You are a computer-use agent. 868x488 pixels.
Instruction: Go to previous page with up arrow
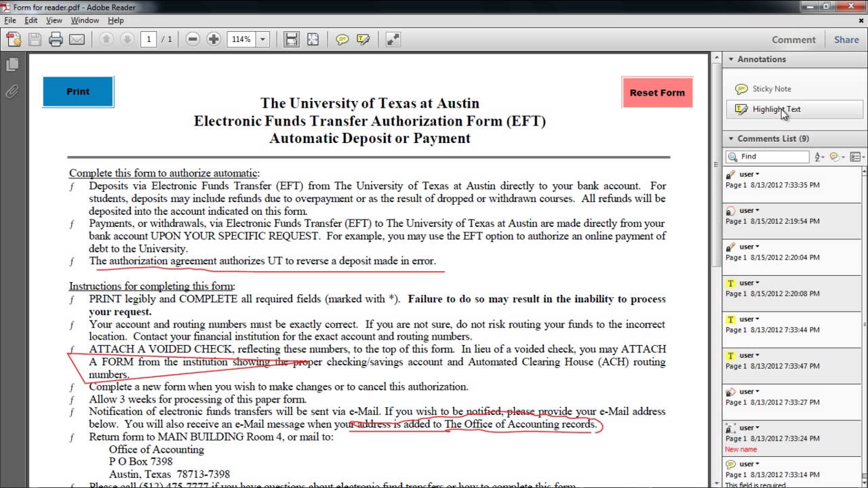coord(106,39)
